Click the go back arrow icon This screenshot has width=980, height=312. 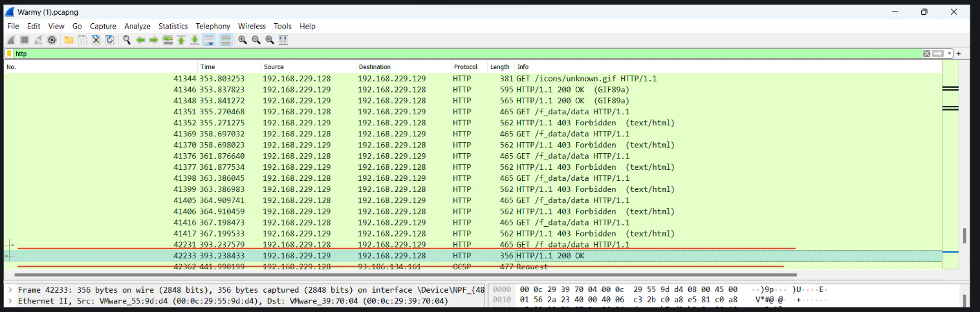pos(140,40)
